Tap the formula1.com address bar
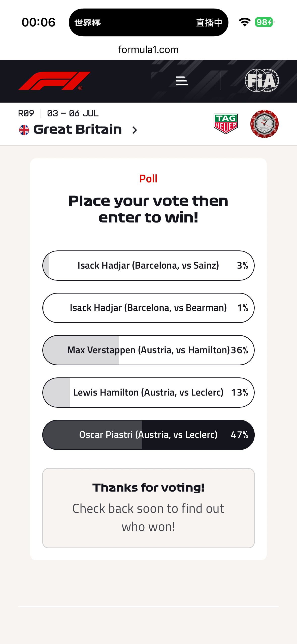Image resolution: width=297 pixels, height=644 pixels. coord(148,50)
